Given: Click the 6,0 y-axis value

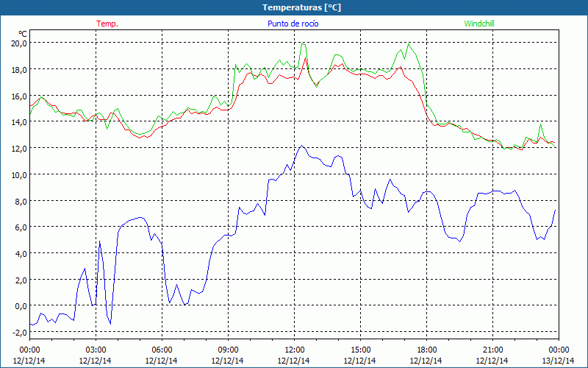Looking at the screenshot, I should pyautogui.click(x=21, y=227).
